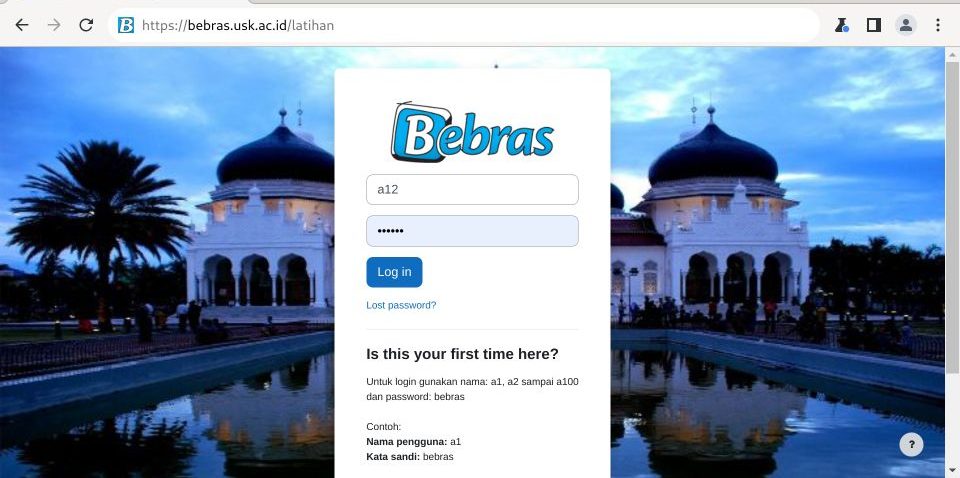The height and width of the screenshot is (478, 960).
Task: Click the blue Log in button
Action: (x=394, y=272)
